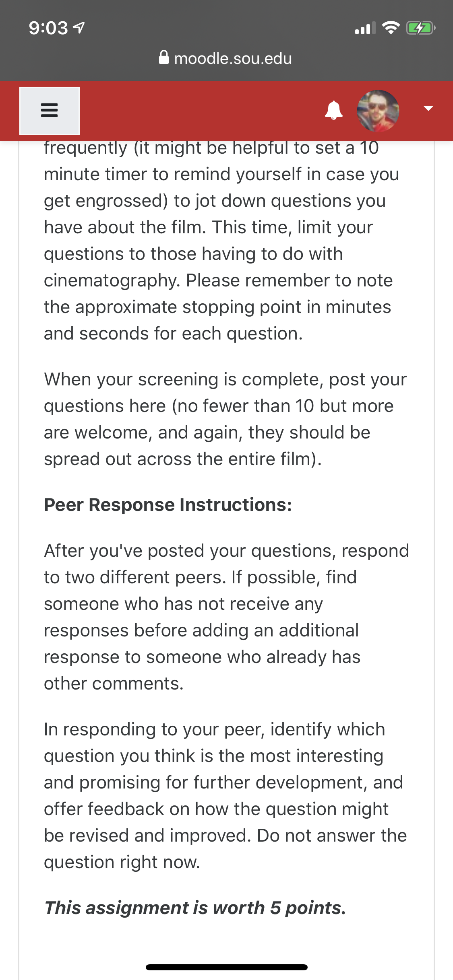Expand the user menu dropdown arrow
The width and height of the screenshot is (453, 980).
[428, 108]
